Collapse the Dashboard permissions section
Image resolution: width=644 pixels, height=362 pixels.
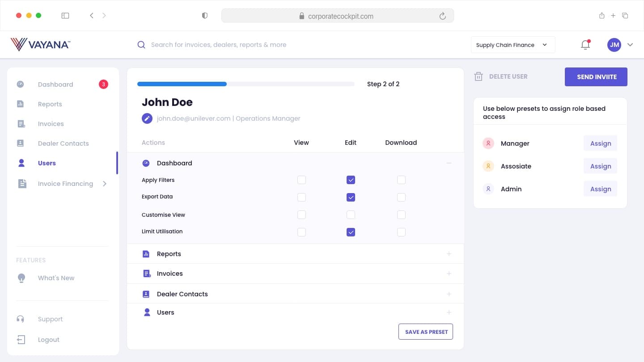pyautogui.click(x=449, y=163)
